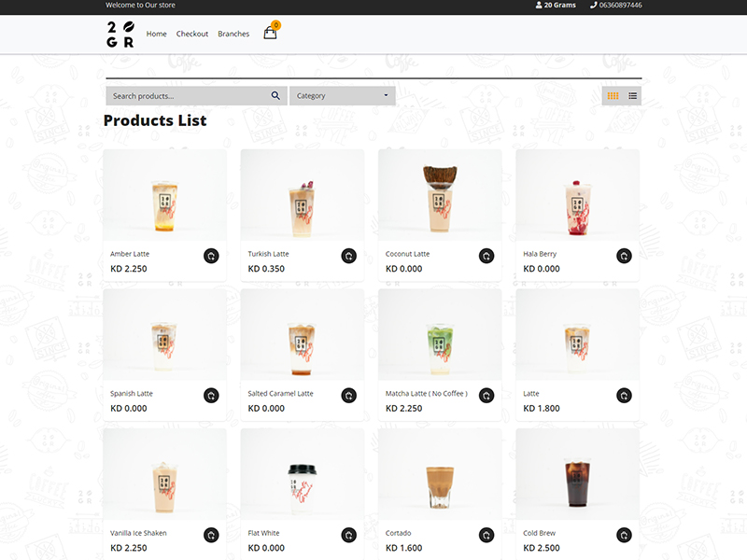This screenshot has height=560, width=747.
Task: Expand the Category dropdown
Action: click(343, 96)
